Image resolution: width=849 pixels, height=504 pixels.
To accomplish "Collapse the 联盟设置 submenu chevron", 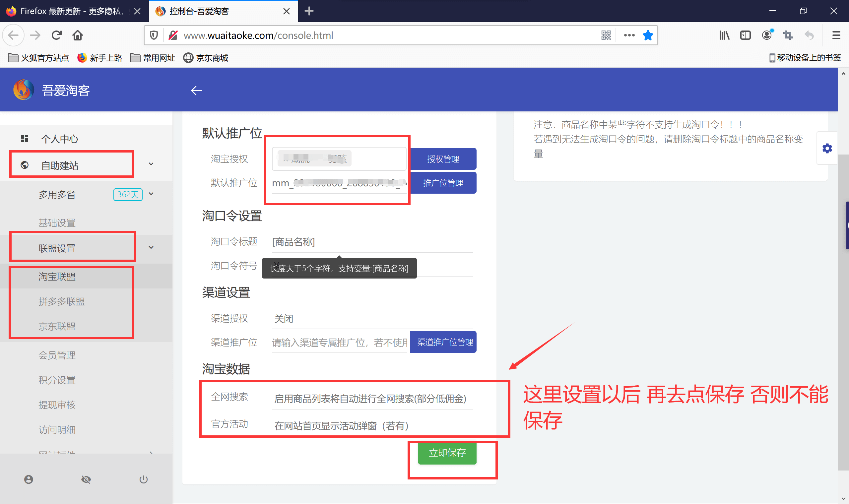I will tap(151, 248).
